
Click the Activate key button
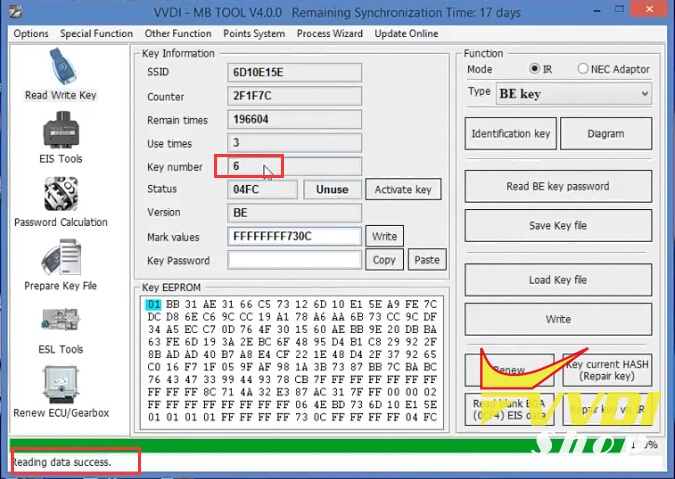(403, 190)
